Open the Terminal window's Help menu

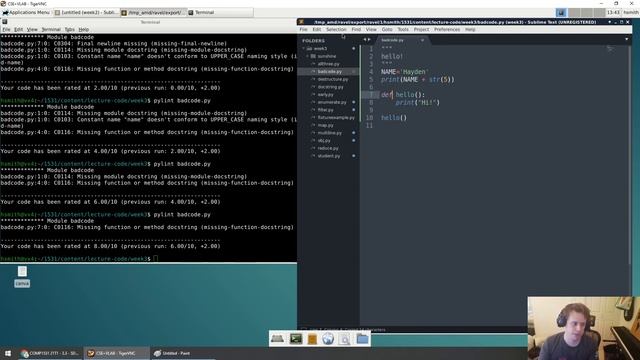point(83,29)
